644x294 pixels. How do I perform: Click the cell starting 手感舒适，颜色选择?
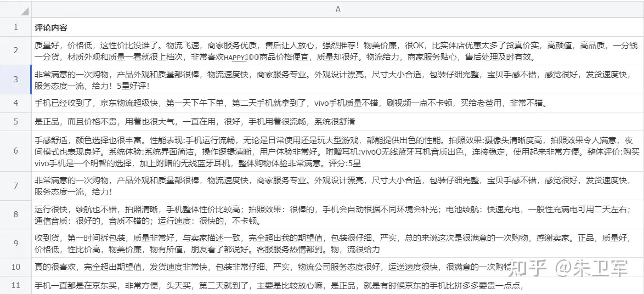(337, 151)
